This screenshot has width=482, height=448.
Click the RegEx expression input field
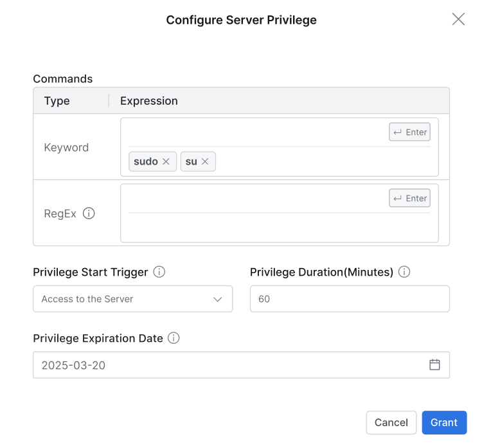click(257, 199)
